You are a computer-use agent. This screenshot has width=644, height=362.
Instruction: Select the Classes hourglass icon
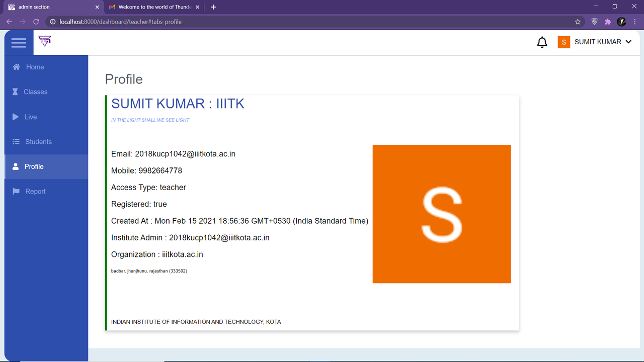tap(15, 92)
